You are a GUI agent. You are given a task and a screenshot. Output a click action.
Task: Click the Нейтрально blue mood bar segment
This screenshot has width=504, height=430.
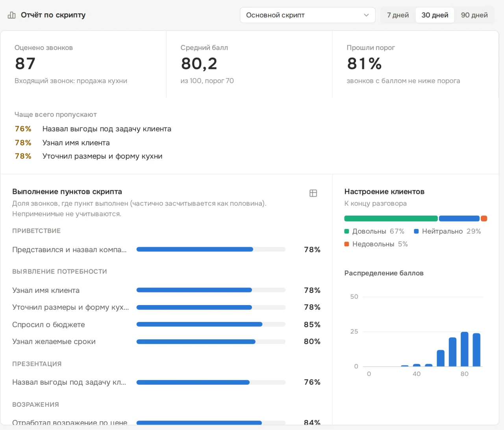459,218
